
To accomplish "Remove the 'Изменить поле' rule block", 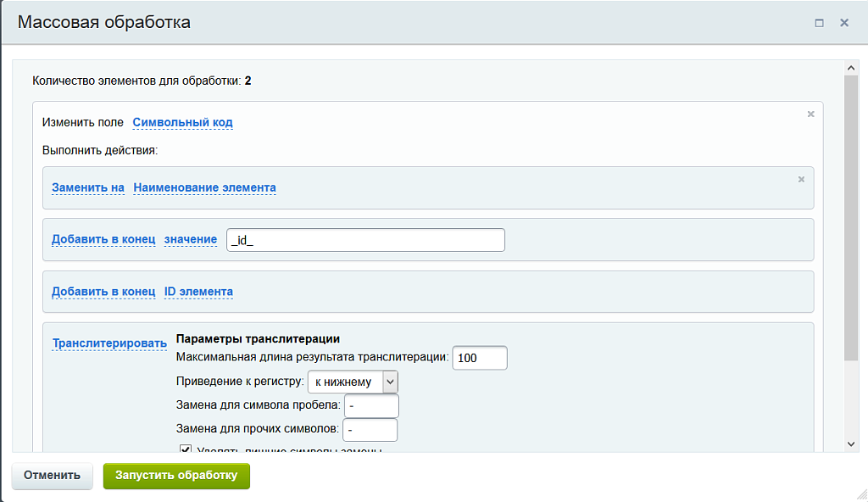I will tap(810, 112).
